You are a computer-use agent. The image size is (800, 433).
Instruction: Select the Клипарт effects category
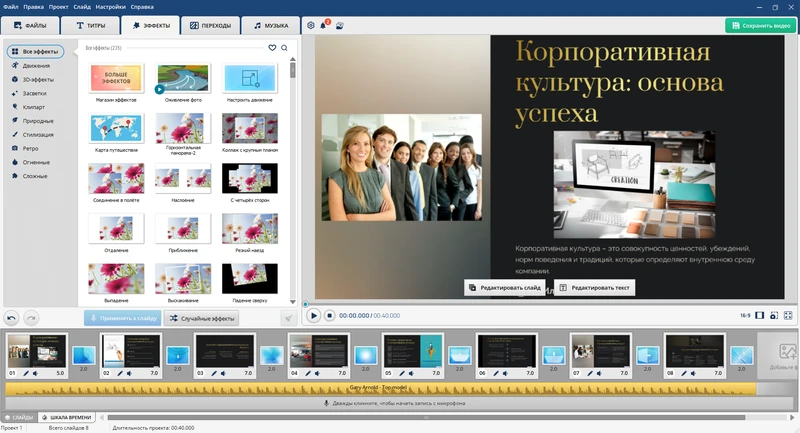point(34,107)
